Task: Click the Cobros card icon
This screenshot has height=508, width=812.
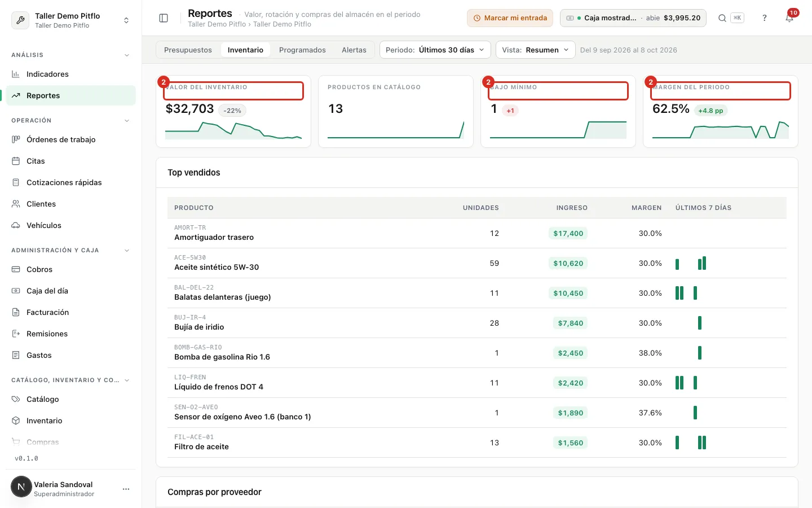Action: click(x=16, y=269)
